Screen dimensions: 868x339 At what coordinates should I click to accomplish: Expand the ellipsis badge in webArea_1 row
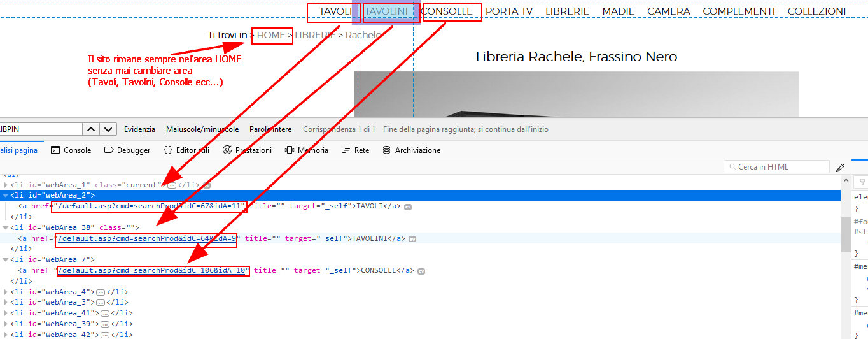click(x=172, y=185)
